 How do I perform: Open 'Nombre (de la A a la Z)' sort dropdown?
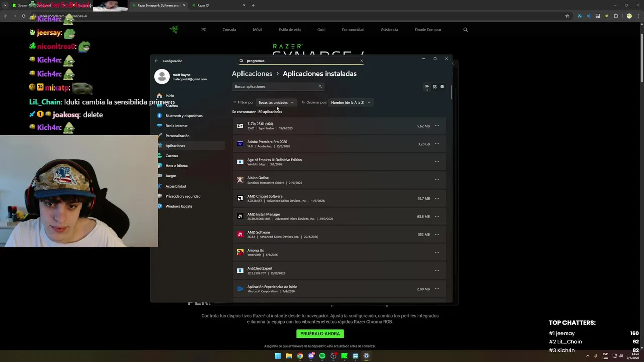(x=351, y=102)
